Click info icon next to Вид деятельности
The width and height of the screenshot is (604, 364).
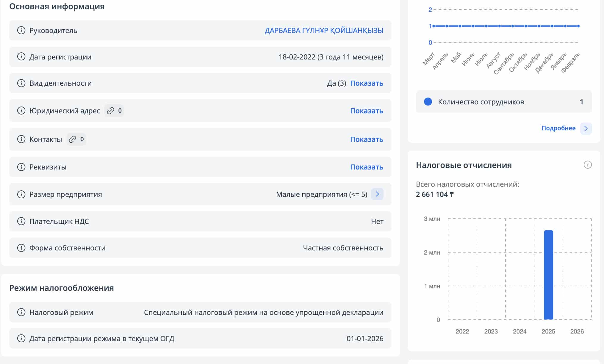(21, 83)
